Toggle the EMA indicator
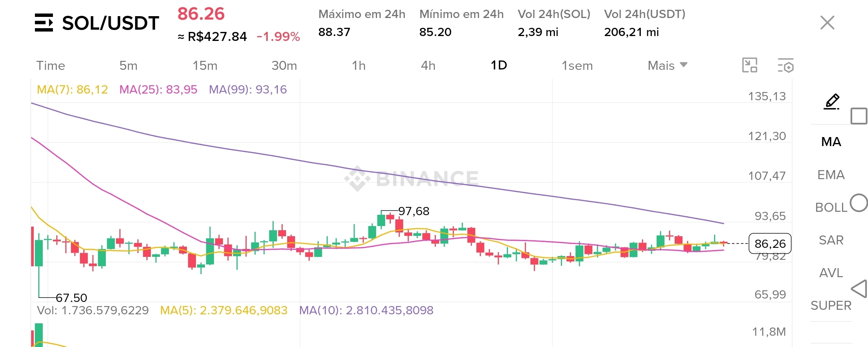 (x=831, y=175)
